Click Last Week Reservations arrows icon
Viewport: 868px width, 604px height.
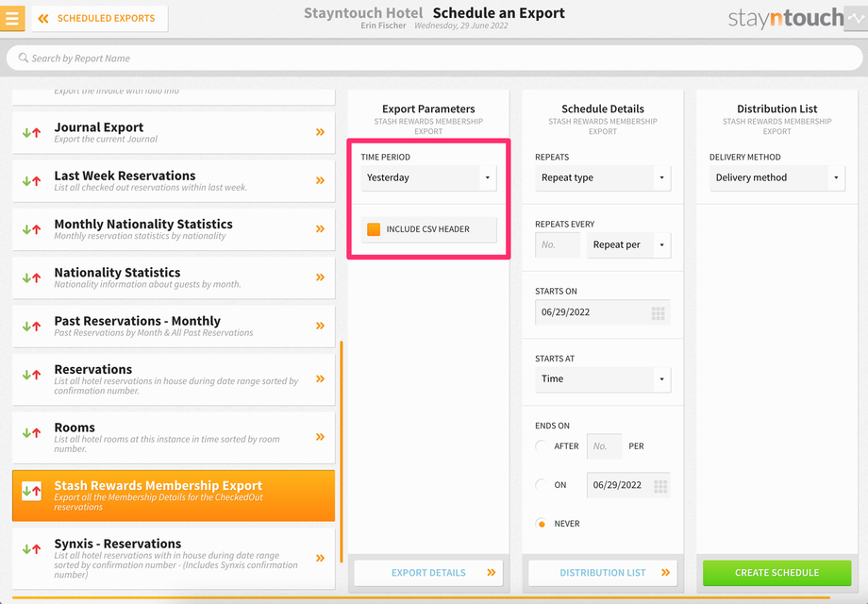tap(31, 180)
